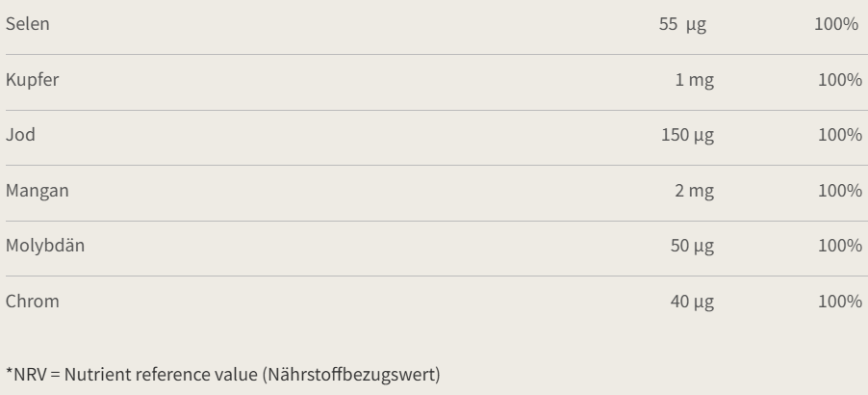Click the Selen 100% NRV value

[836, 24]
